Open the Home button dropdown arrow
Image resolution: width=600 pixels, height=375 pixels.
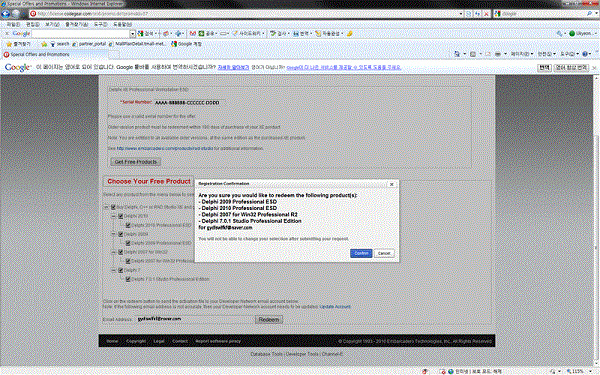pyautogui.click(x=465, y=54)
